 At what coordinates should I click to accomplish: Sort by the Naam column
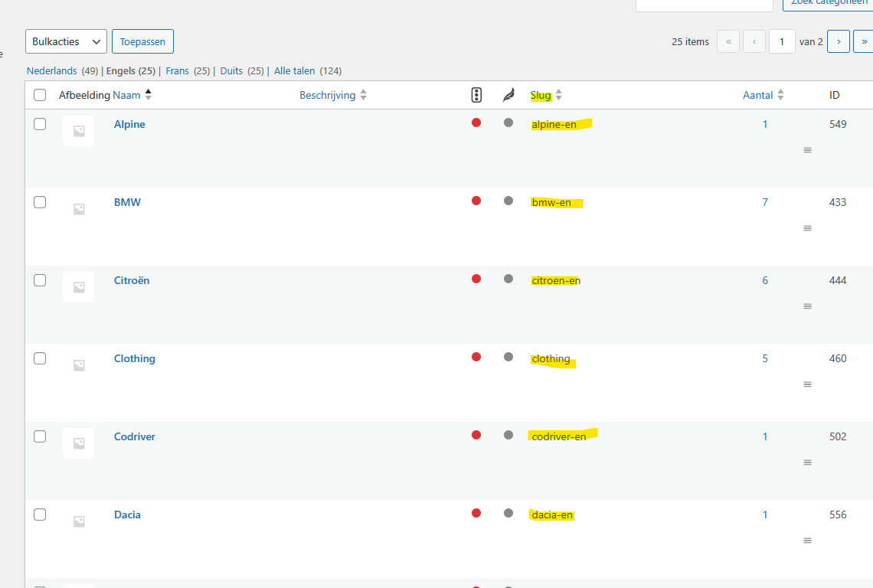132,95
